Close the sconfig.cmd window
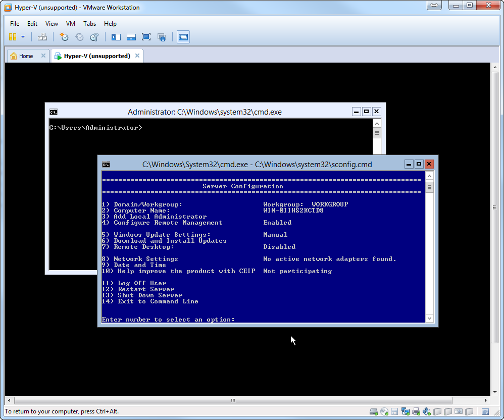Screen dimensions: 504x420 429,164
